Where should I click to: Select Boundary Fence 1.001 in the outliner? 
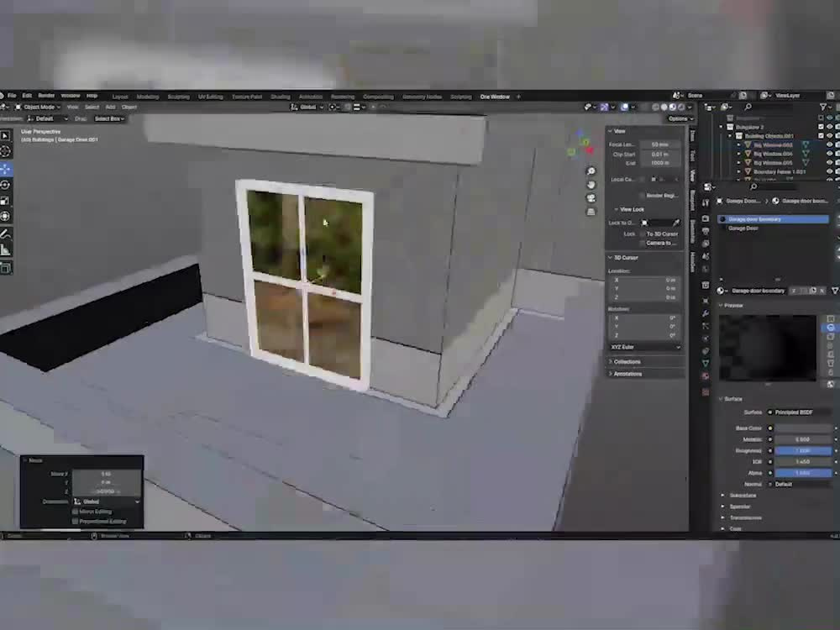(x=780, y=171)
